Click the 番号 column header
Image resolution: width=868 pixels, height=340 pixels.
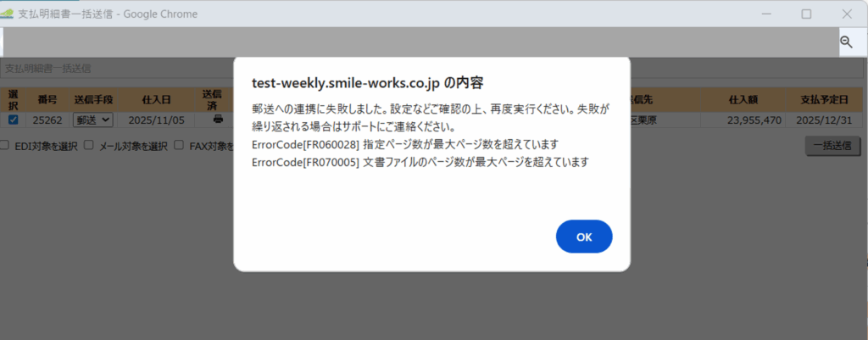[x=47, y=100]
